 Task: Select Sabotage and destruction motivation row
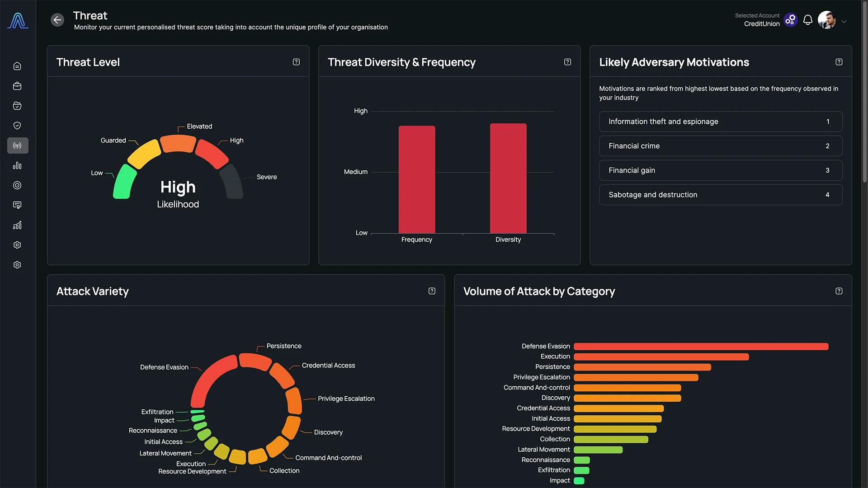[x=721, y=195]
